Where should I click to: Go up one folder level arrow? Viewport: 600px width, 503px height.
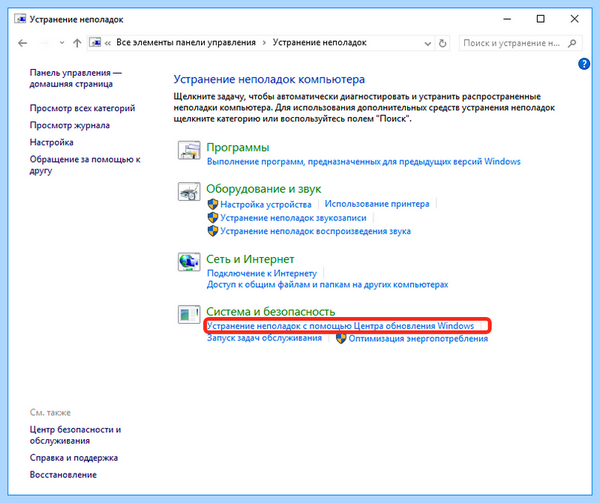click(x=77, y=43)
